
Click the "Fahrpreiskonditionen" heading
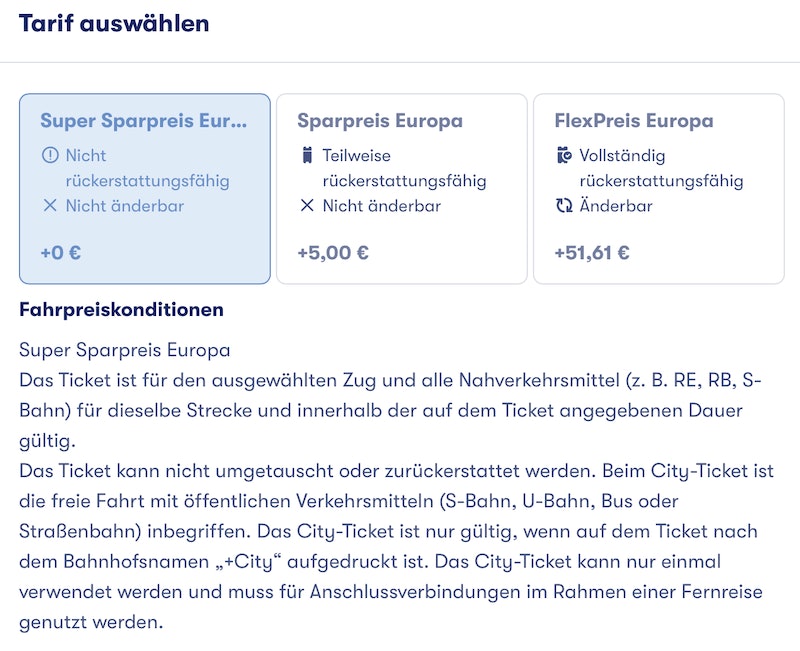[x=121, y=310]
